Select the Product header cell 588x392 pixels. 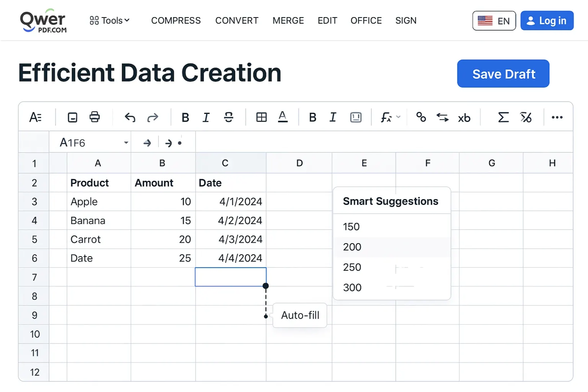tap(99, 182)
